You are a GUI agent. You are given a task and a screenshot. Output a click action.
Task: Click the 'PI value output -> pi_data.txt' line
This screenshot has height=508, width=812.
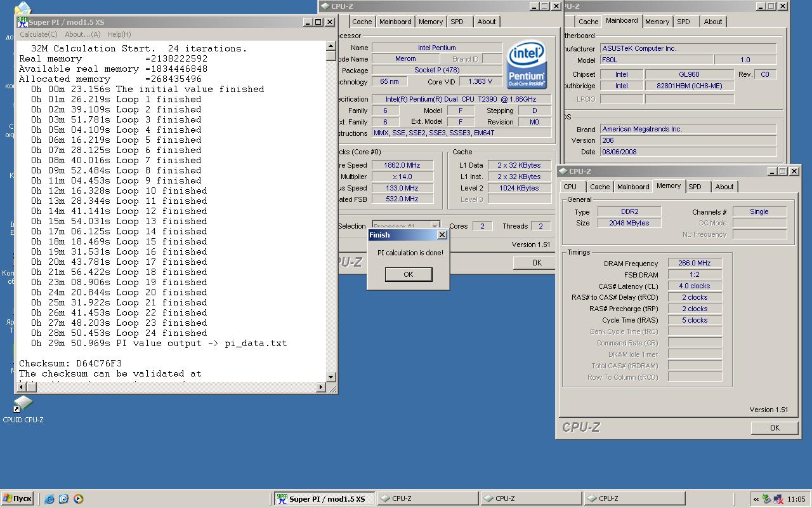159,343
